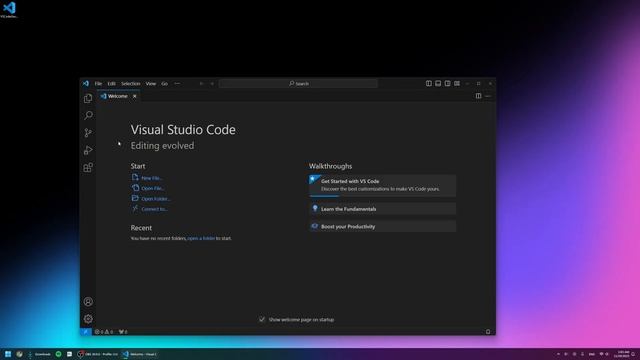Open the Accounts menu icon
The width and height of the screenshot is (640, 360).
click(88, 302)
